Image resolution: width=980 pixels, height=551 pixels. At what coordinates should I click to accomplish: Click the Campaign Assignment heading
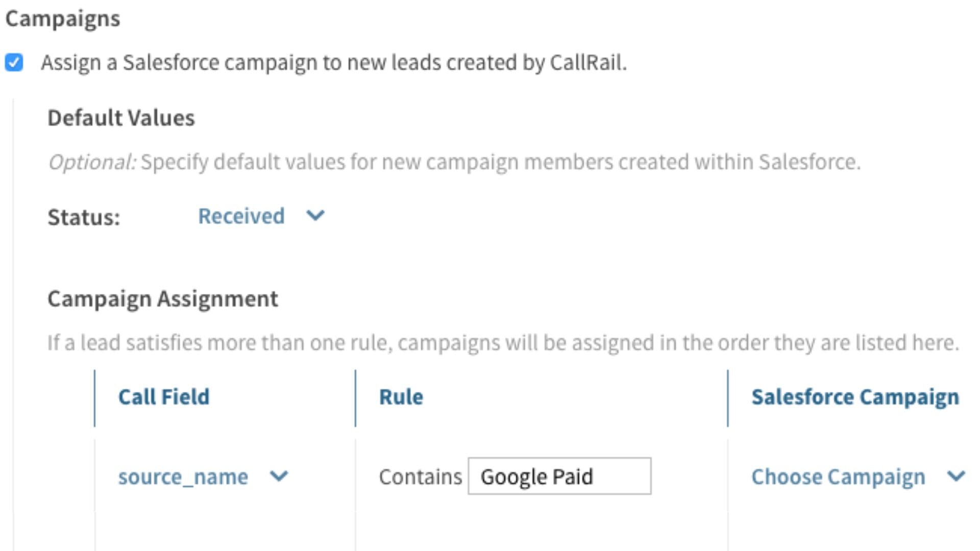tap(163, 298)
